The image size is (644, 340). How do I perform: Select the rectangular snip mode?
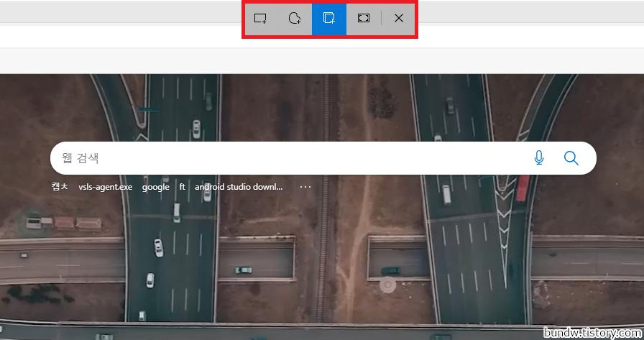pyautogui.click(x=260, y=19)
